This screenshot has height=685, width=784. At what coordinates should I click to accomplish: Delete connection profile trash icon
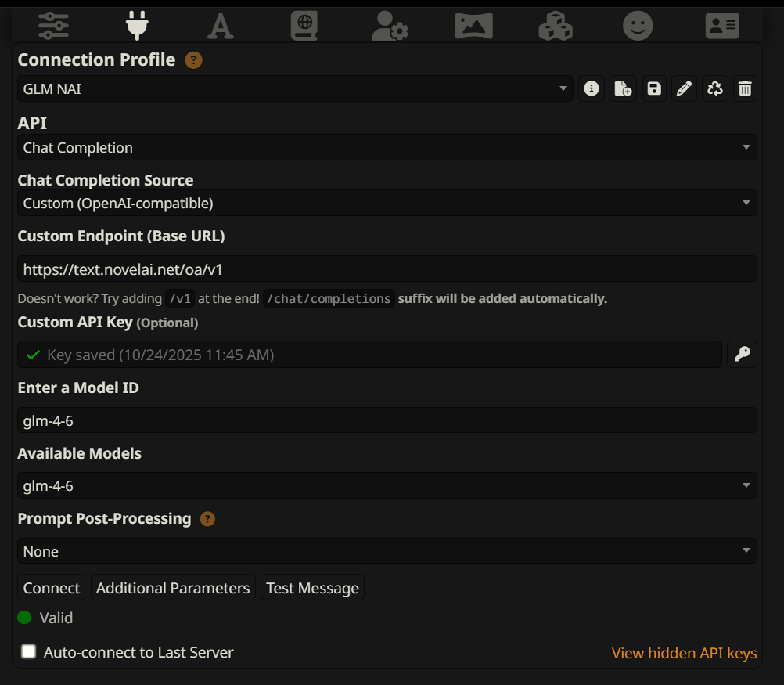745,88
